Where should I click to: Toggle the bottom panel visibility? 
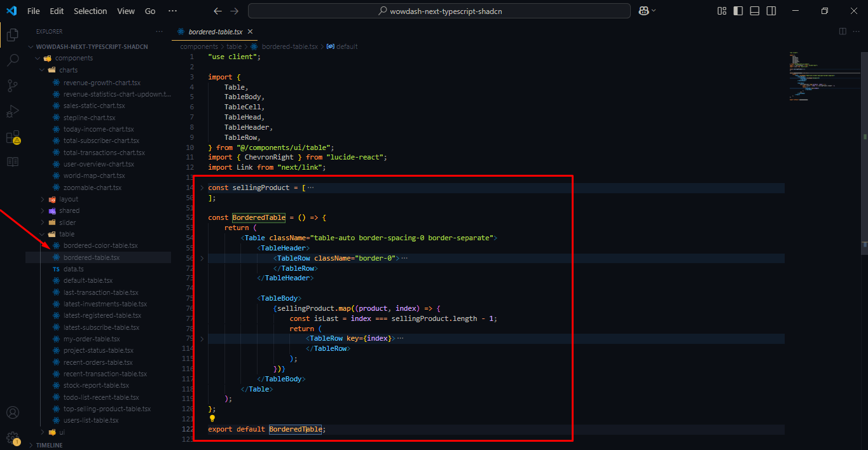754,11
